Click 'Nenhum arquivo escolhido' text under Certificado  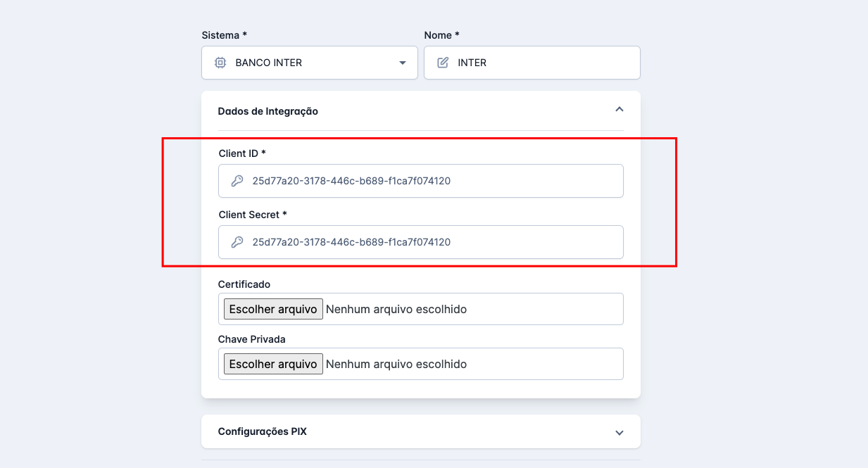(396, 309)
